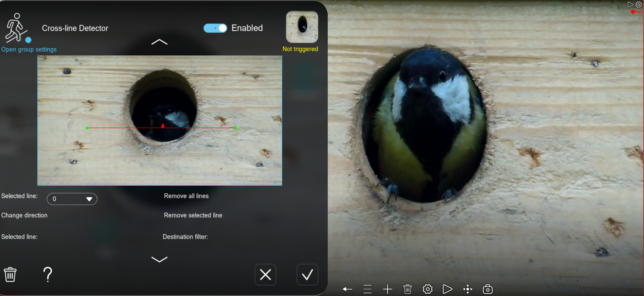Click the camera preview thumbnail
The image size is (644, 296).
click(x=302, y=27)
